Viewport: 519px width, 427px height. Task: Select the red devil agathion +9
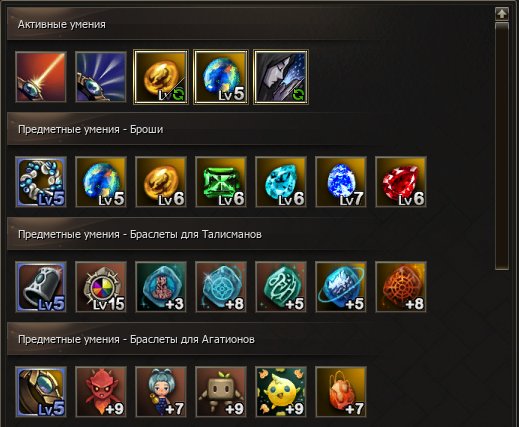tap(101, 392)
